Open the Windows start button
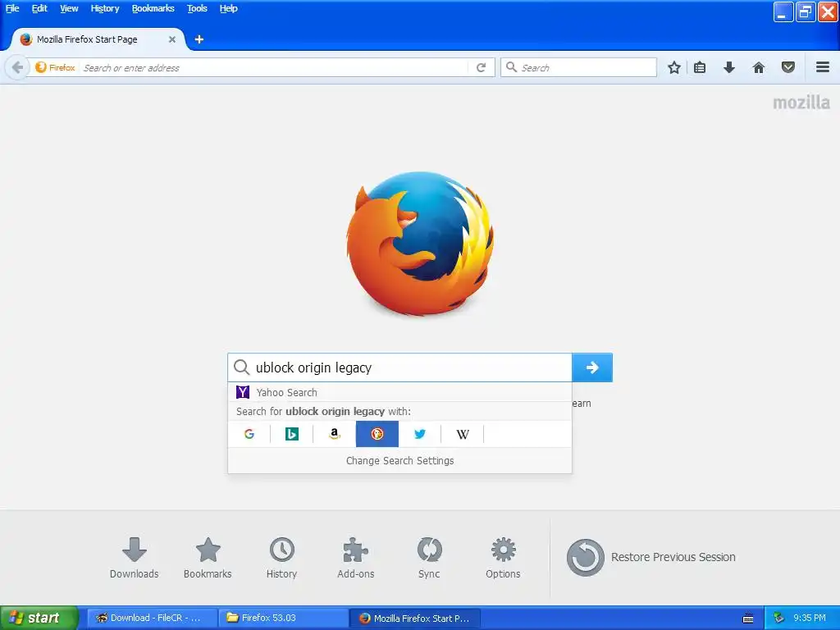This screenshot has height=630, width=840. click(39, 618)
